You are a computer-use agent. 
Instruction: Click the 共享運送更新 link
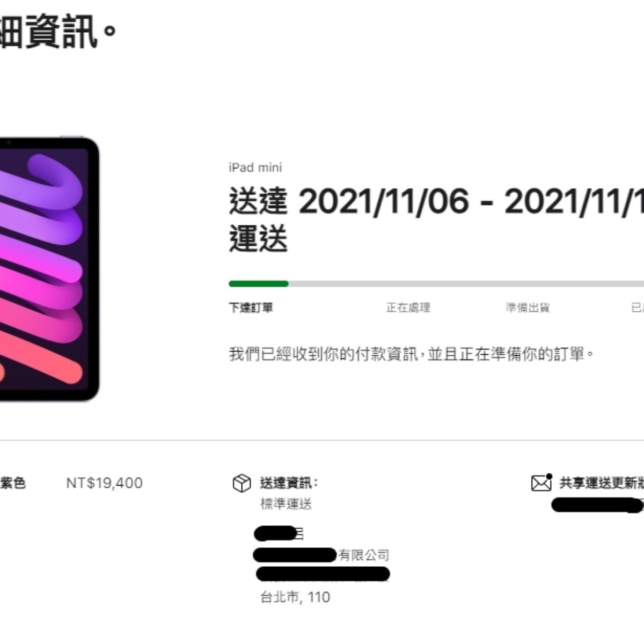click(602, 483)
